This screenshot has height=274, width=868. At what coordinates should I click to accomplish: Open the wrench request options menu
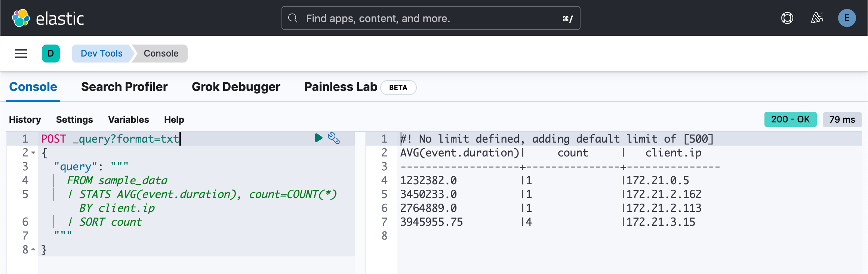[333, 138]
